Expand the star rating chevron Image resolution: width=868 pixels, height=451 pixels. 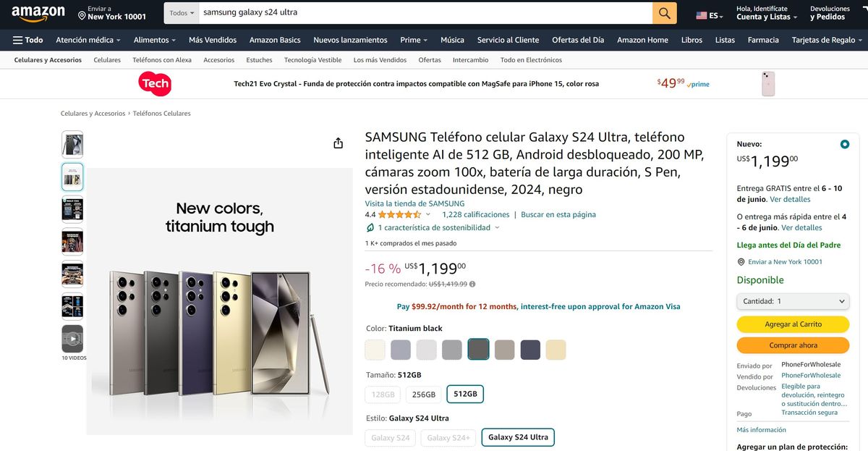tap(428, 215)
